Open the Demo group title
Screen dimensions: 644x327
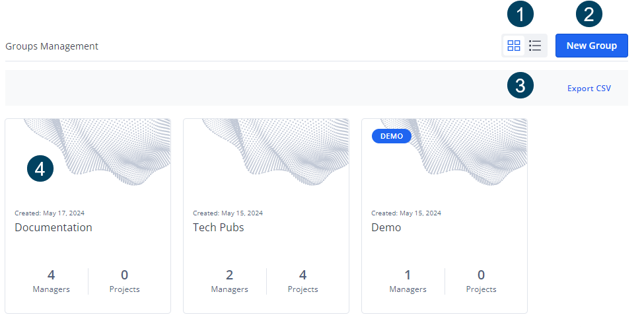[x=386, y=227]
